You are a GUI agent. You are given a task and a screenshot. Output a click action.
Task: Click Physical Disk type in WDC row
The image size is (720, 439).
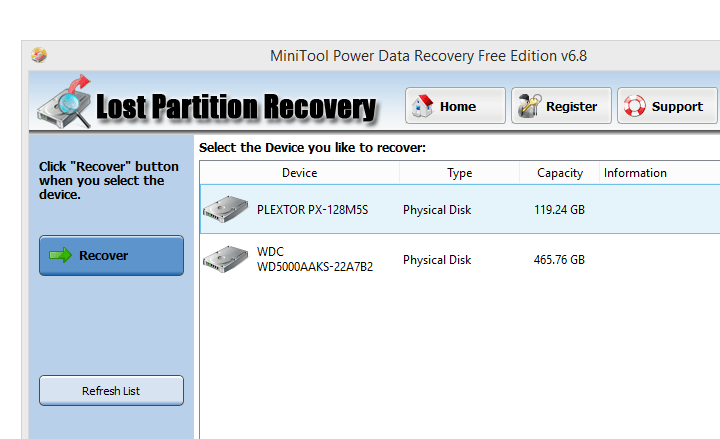click(x=437, y=260)
